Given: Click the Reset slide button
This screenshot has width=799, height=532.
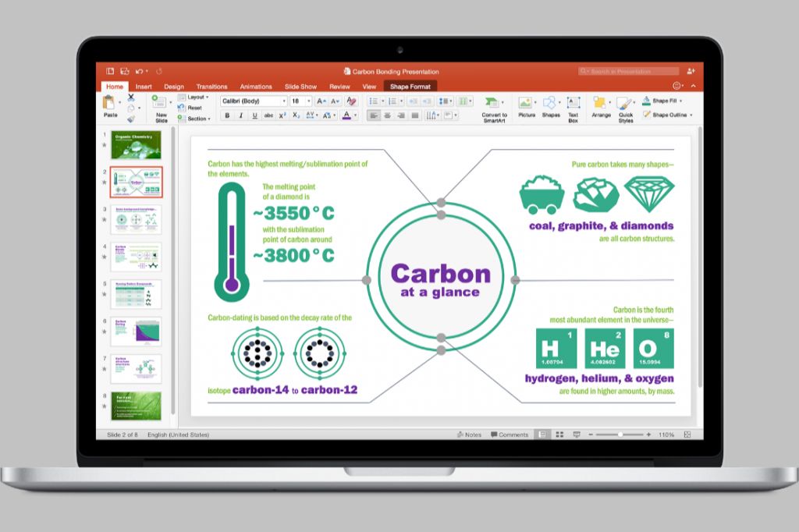Looking at the screenshot, I should (190, 108).
